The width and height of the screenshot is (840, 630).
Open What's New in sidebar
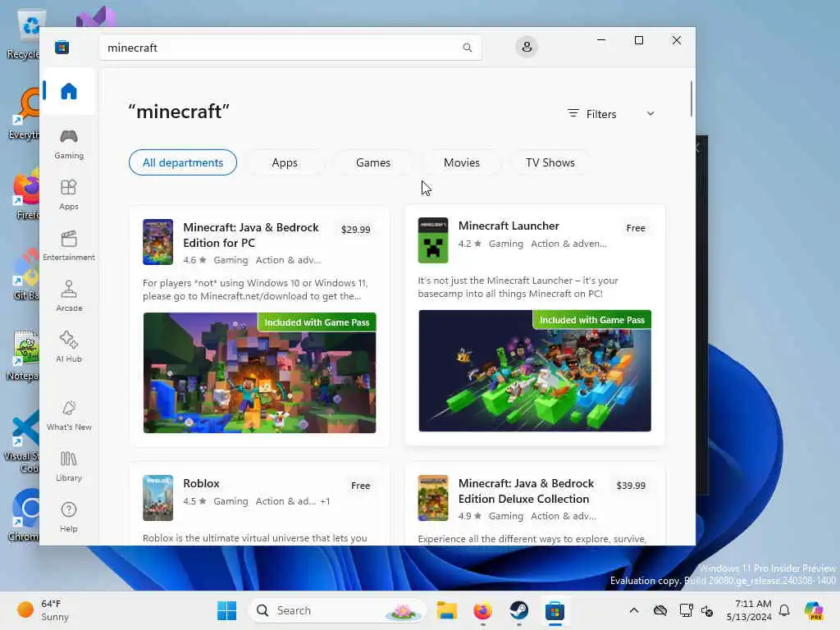pyautogui.click(x=69, y=416)
